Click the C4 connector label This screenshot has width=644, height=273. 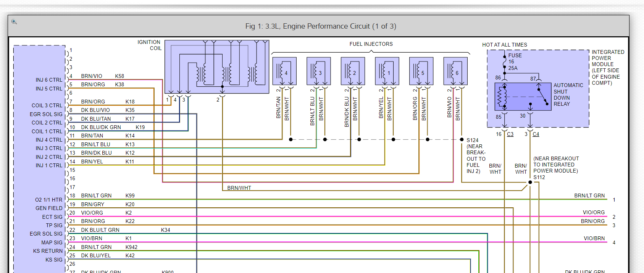click(536, 134)
